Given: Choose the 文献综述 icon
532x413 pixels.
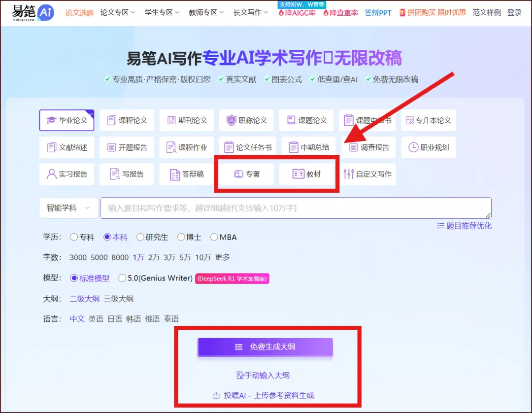Looking at the screenshot, I should click(x=51, y=147).
